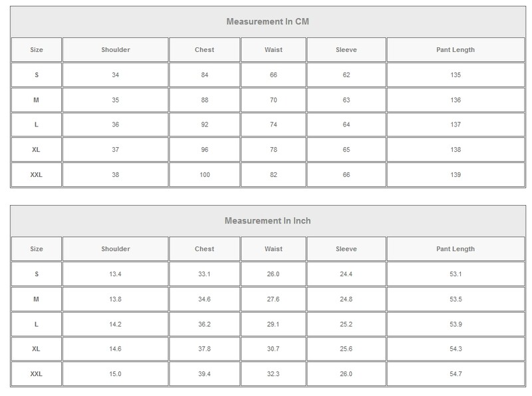Click the chest value 84 cell

204,75
